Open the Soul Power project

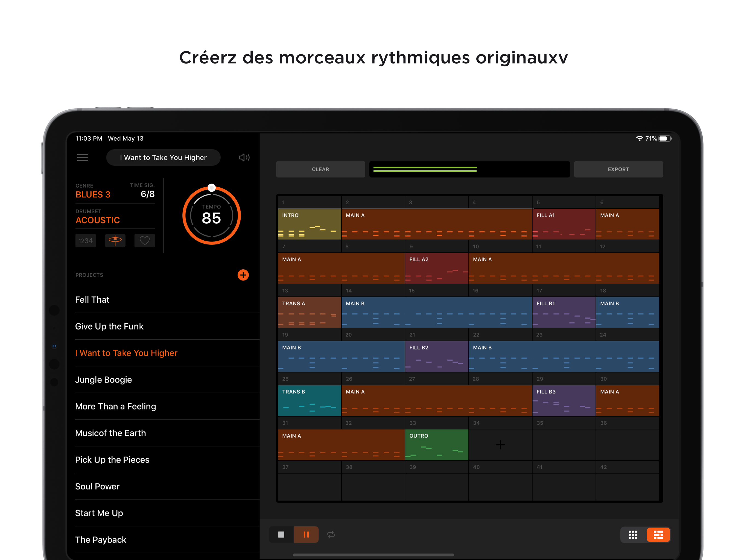point(97,486)
